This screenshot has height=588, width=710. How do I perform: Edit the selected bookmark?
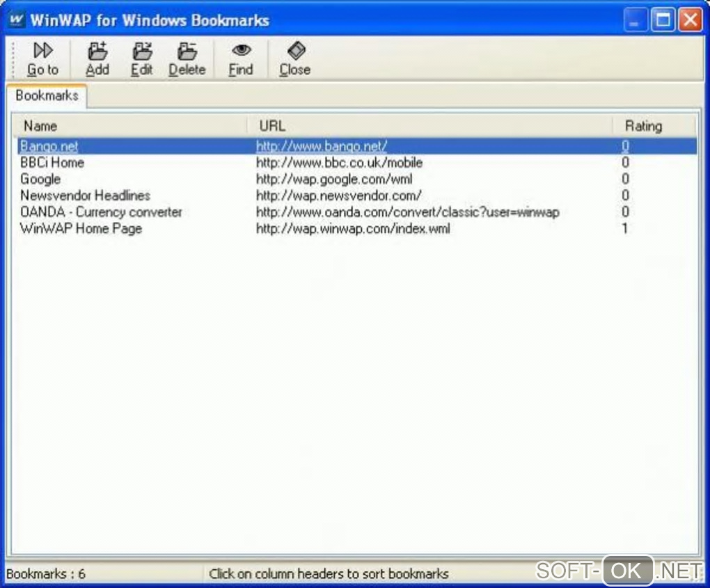tap(142, 59)
